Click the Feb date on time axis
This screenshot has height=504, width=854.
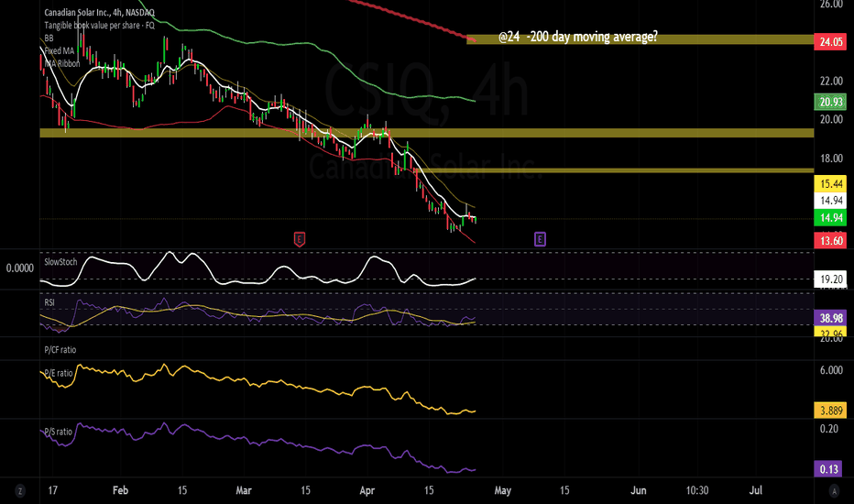pyautogui.click(x=120, y=490)
